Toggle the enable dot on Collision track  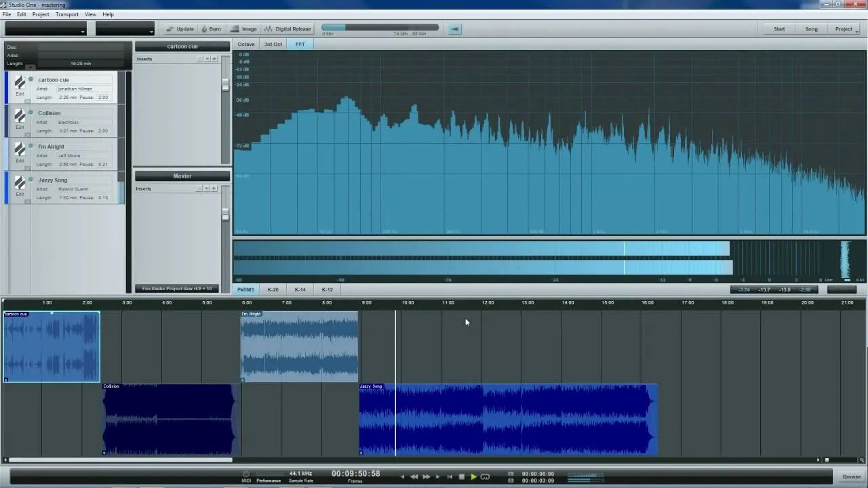31,113
